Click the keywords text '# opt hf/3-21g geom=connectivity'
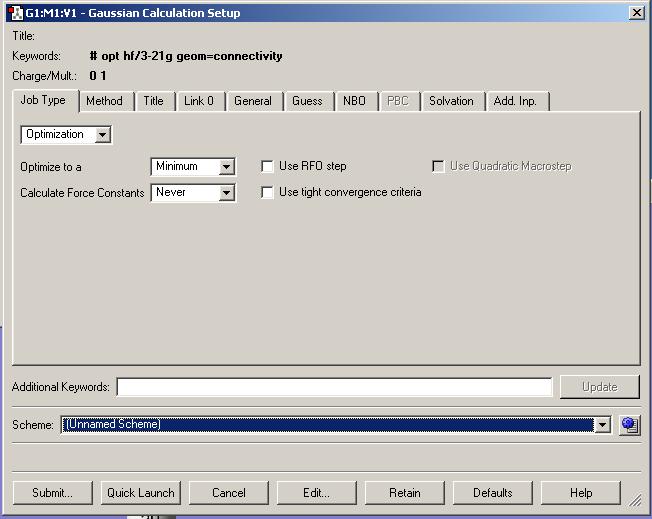 (186, 56)
